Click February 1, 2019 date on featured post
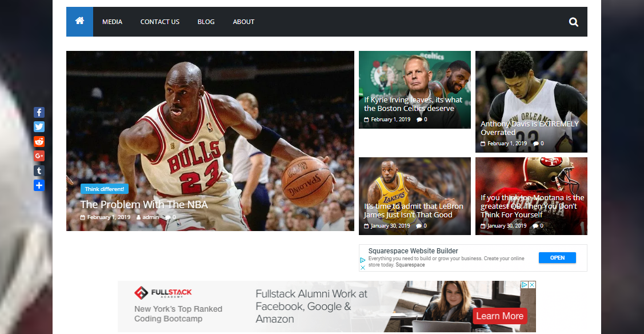This screenshot has height=334, width=644. [x=109, y=217]
